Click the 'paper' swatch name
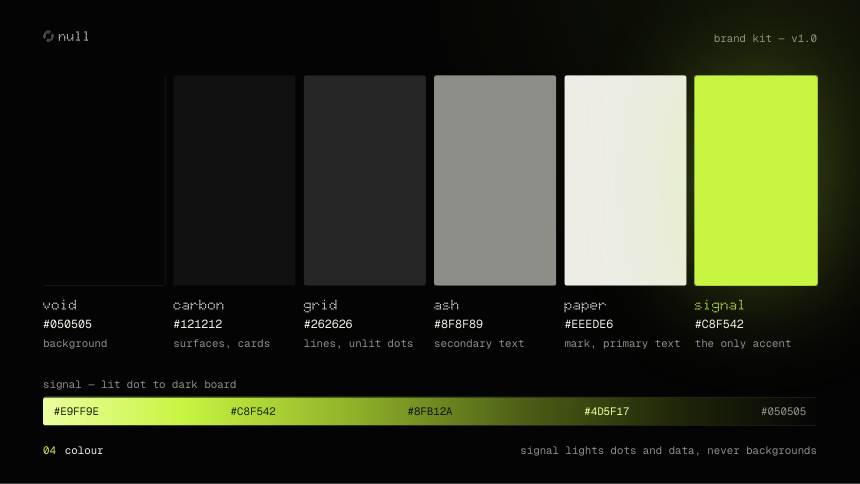This screenshot has width=860, height=484. 585,306
